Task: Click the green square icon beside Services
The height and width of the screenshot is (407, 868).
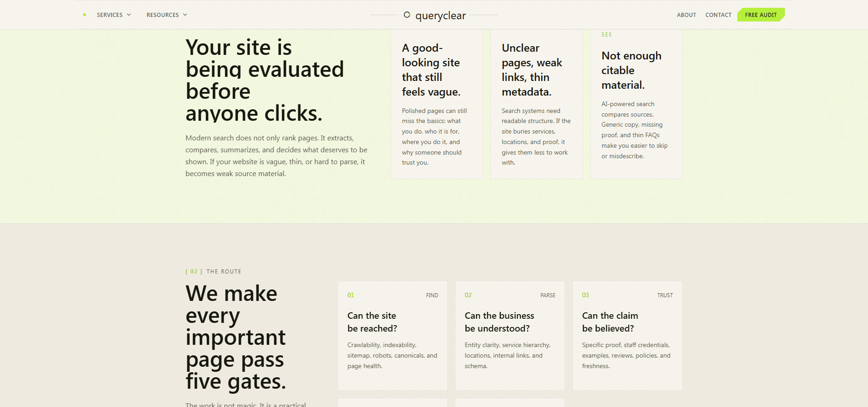Action: pyautogui.click(x=85, y=15)
